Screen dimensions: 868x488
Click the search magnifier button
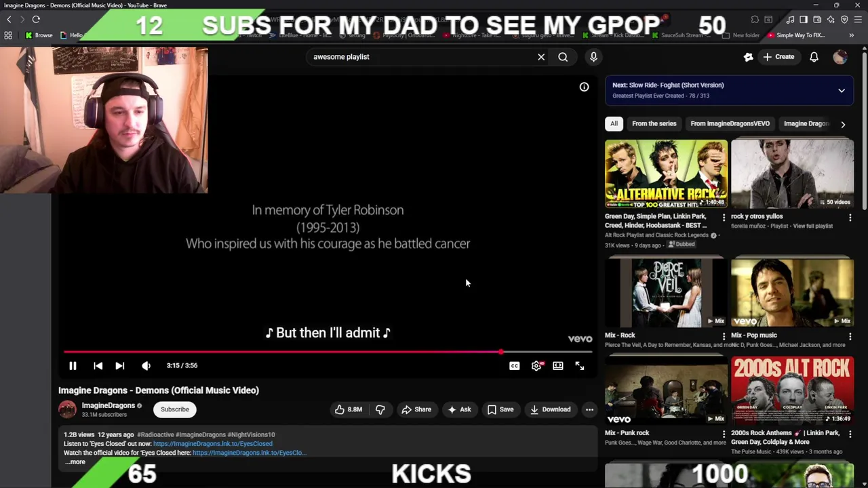[x=563, y=57]
